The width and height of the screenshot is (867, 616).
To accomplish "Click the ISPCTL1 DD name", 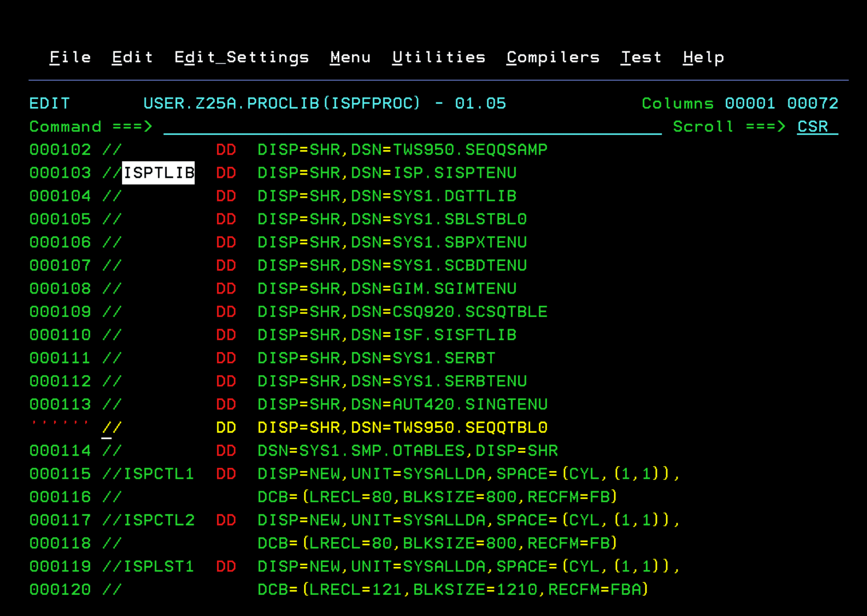I will [x=158, y=474].
